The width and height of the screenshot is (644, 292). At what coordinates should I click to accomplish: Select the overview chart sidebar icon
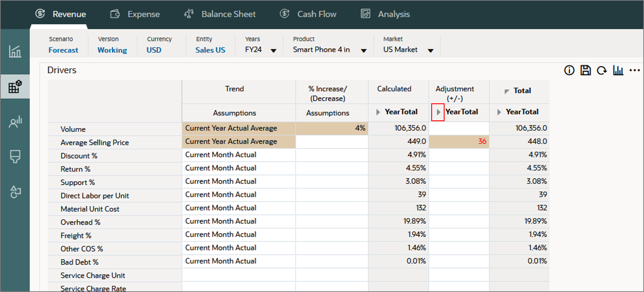tap(15, 52)
